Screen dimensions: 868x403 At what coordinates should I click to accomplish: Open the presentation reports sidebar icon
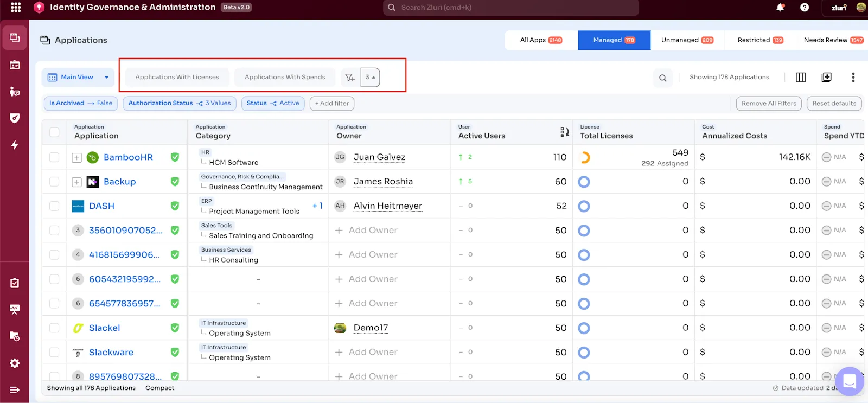pos(15,309)
